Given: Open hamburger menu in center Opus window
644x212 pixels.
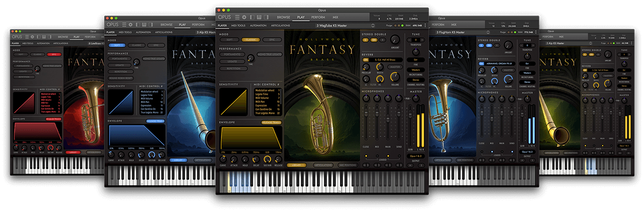Looking at the screenshot, I should 237,17.
